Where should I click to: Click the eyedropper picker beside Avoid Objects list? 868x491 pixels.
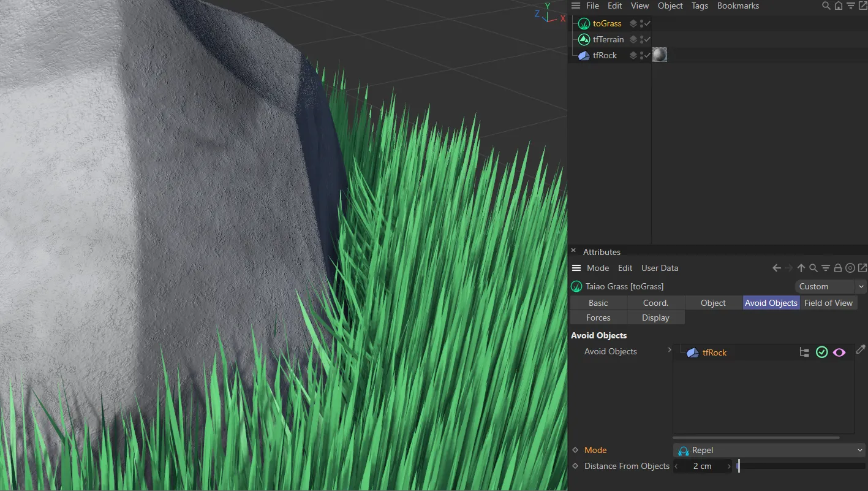point(861,349)
